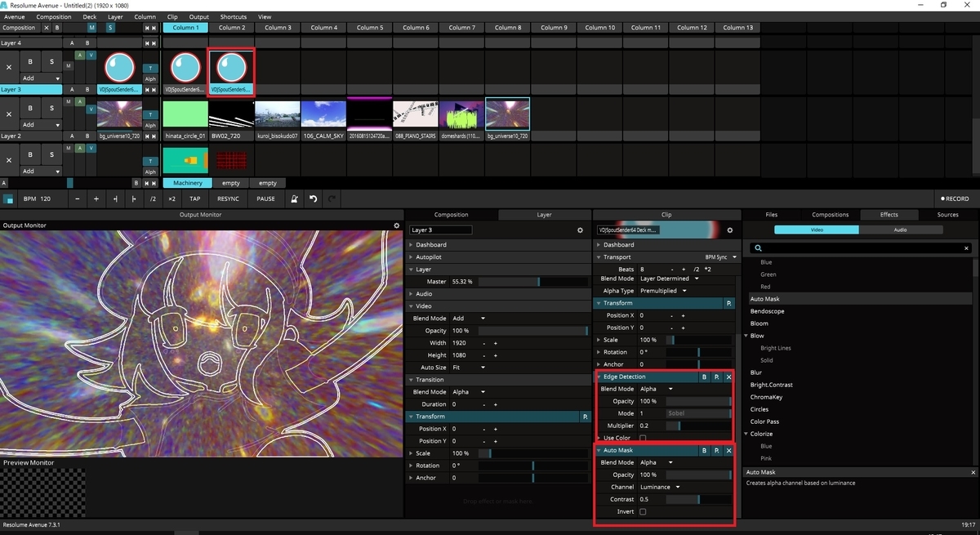Toggle the Composition master M button
This screenshot has height=535, width=980.
pyautogui.click(x=91, y=28)
